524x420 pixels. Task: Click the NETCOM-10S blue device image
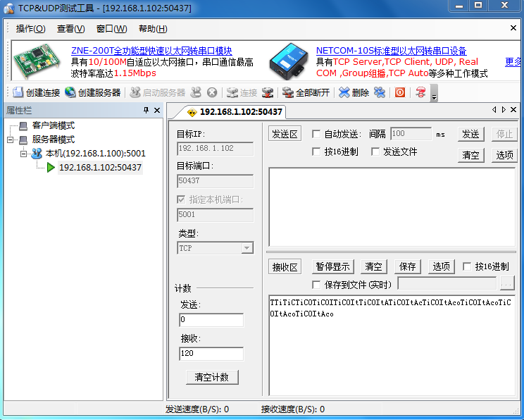point(288,61)
